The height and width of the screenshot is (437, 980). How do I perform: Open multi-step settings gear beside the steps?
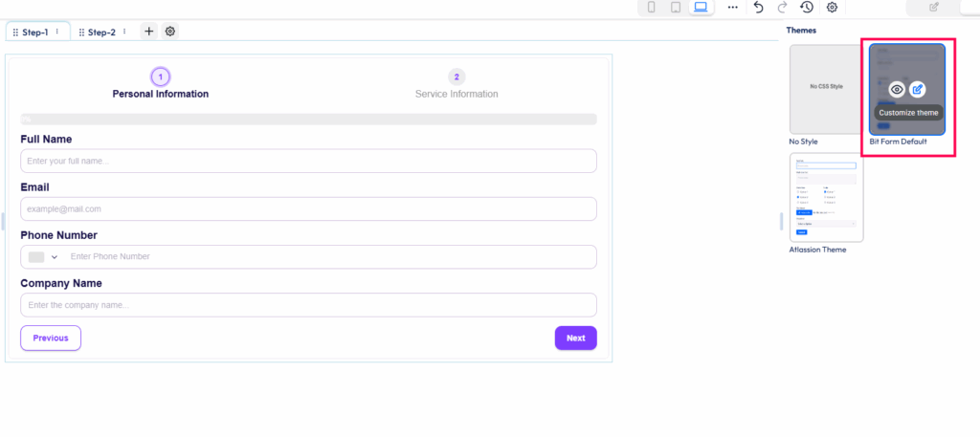click(x=170, y=32)
